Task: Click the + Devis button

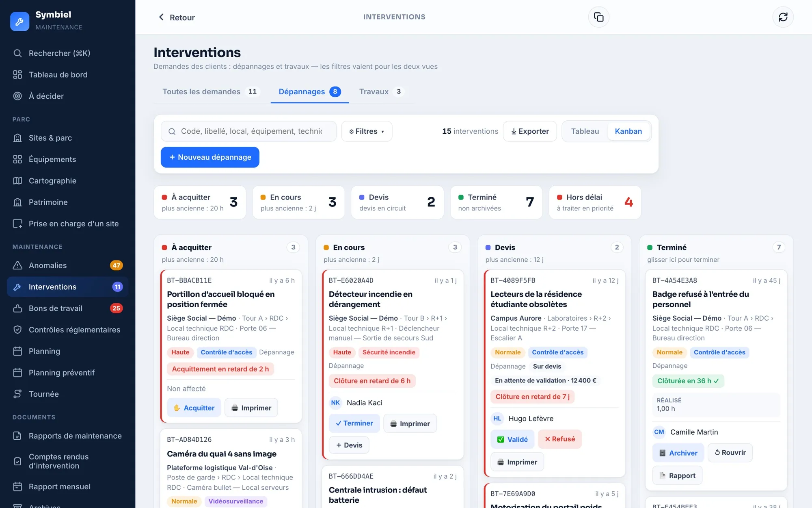Action: [x=349, y=445]
